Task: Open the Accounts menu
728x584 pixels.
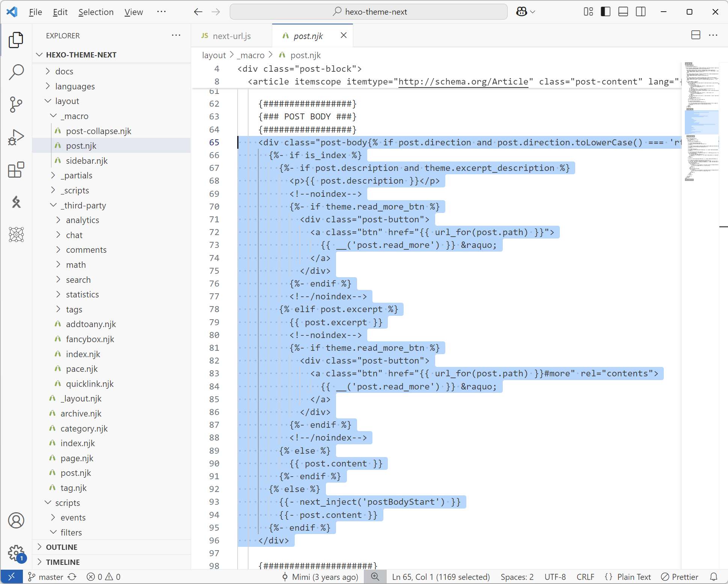Action: [16, 521]
